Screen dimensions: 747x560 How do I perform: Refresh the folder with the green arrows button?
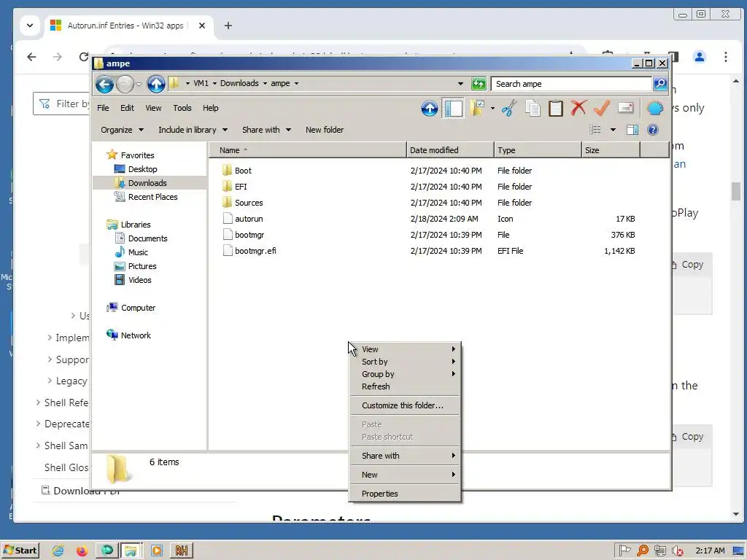tap(479, 84)
